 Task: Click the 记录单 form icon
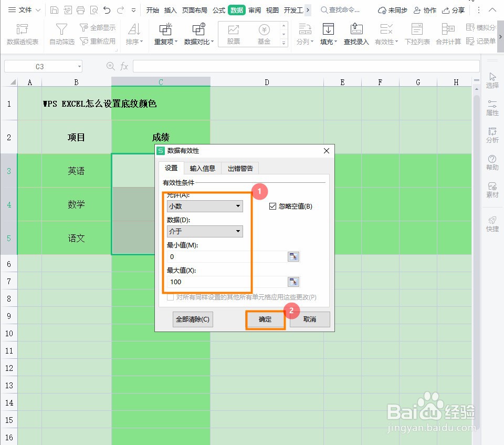pyautogui.click(x=481, y=41)
